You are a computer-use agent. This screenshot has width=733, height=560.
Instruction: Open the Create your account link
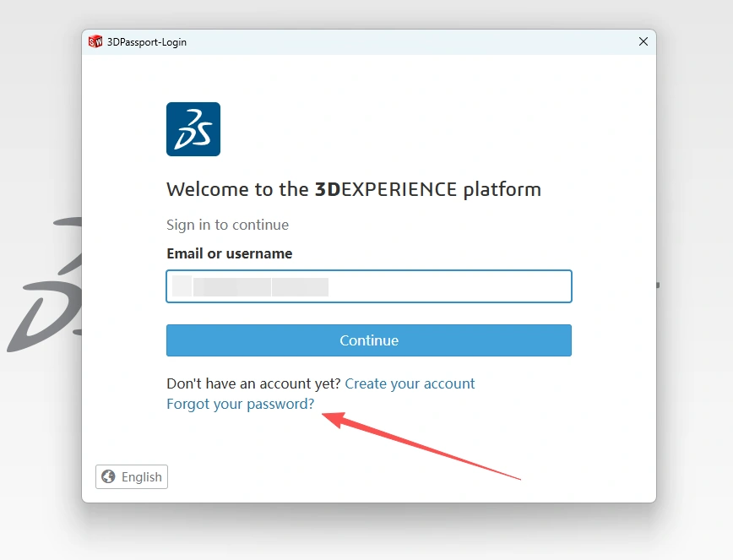click(410, 383)
